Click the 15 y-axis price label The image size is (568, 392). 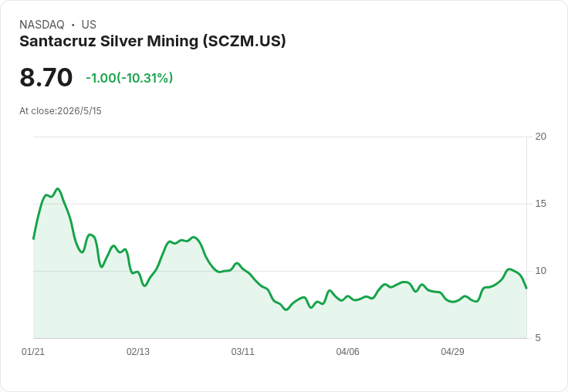coord(540,204)
